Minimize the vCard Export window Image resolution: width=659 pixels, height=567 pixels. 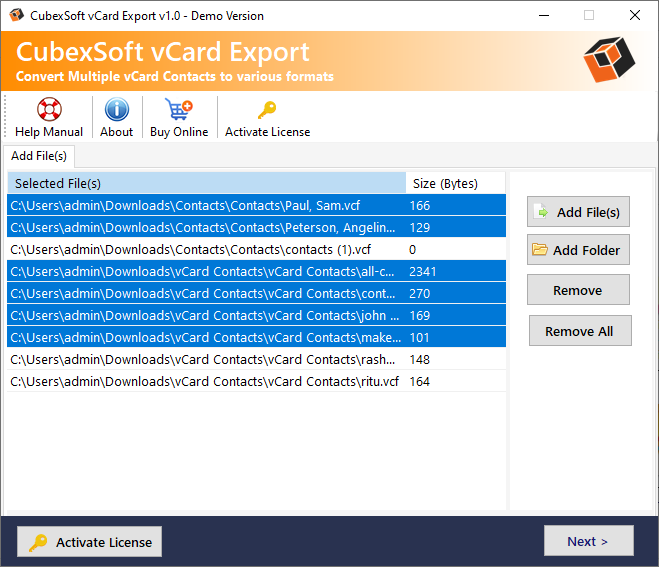[x=544, y=16]
